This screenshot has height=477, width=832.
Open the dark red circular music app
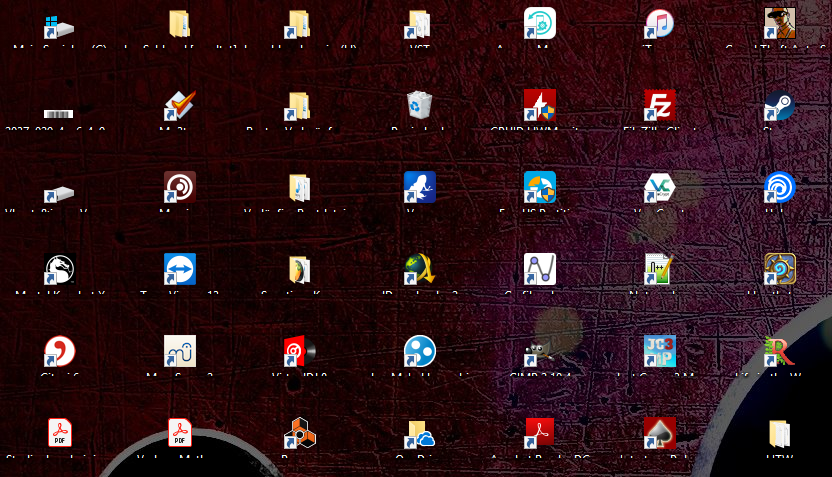click(x=180, y=187)
